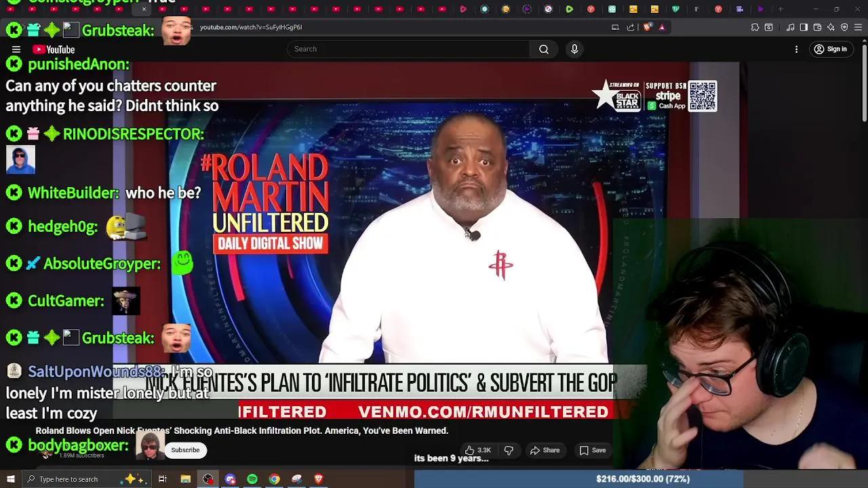Open File Explorer from the taskbar

click(x=185, y=479)
